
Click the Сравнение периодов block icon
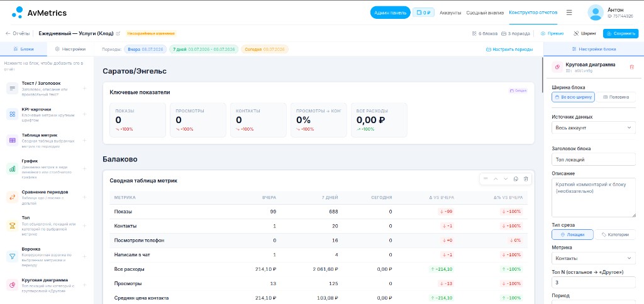tap(12, 197)
